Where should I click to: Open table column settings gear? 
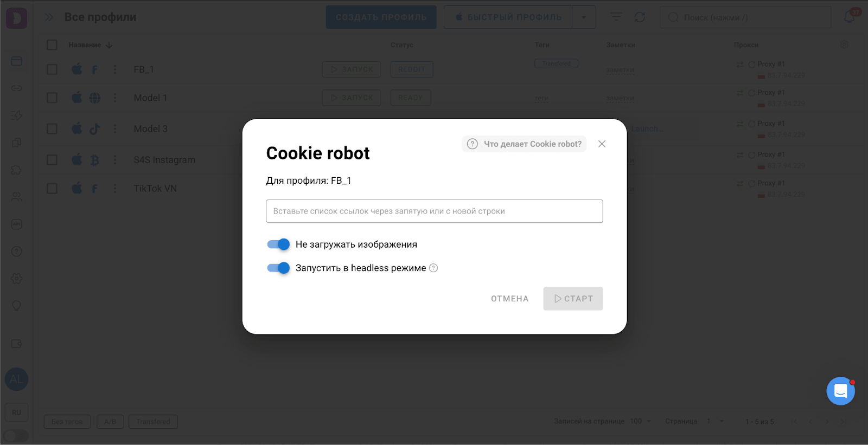(844, 44)
